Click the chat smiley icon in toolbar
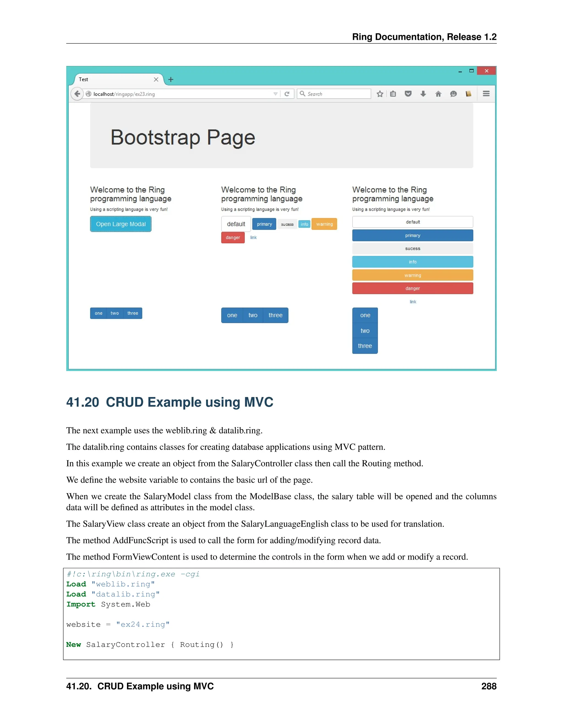The height and width of the screenshot is (728, 563). (x=453, y=94)
